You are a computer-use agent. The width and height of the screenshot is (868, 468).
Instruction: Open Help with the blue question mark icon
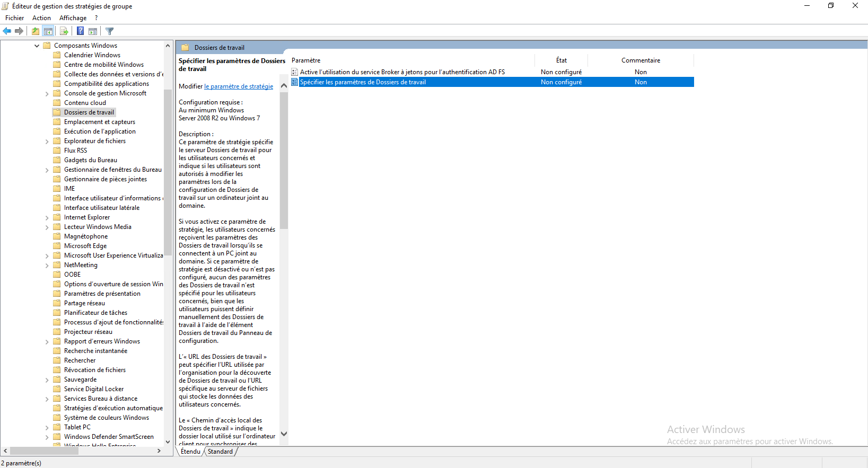tap(80, 31)
